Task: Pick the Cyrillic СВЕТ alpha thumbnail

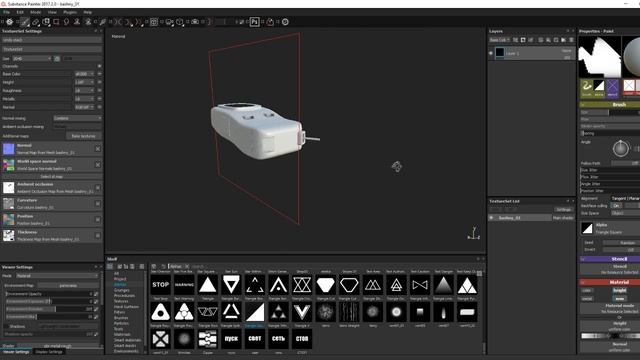Action: pyautogui.click(x=255, y=339)
